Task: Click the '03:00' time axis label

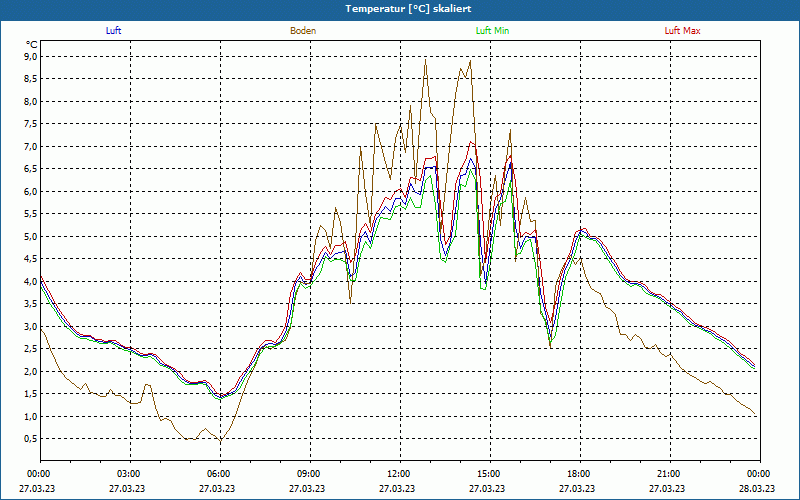Action: point(128,474)
